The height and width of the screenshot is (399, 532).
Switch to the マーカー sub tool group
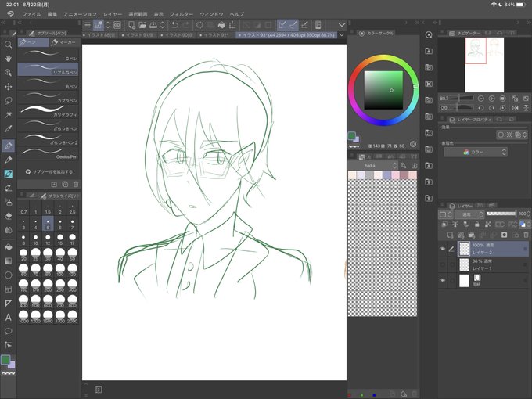[x=64, y=42]
